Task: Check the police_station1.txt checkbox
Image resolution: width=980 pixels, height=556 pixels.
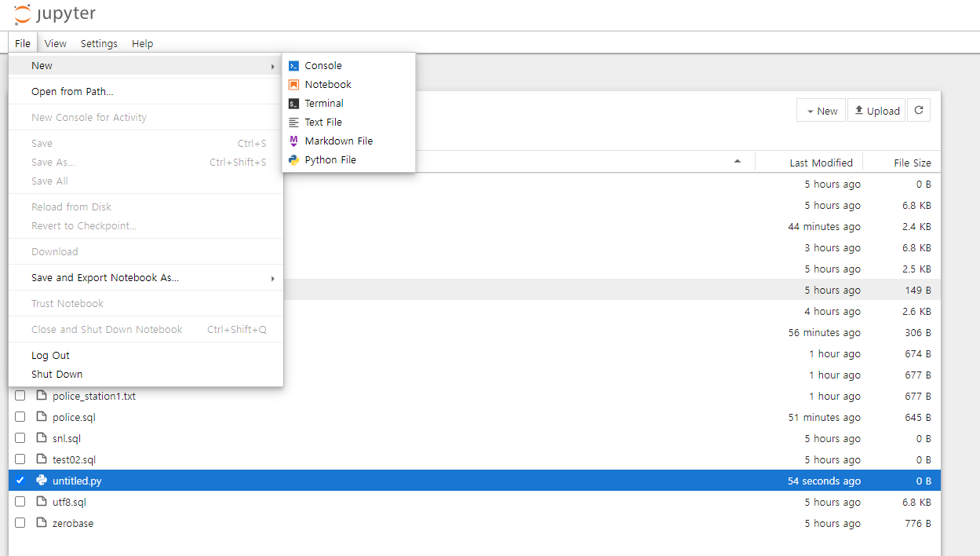Action: [x=20, y=396]
